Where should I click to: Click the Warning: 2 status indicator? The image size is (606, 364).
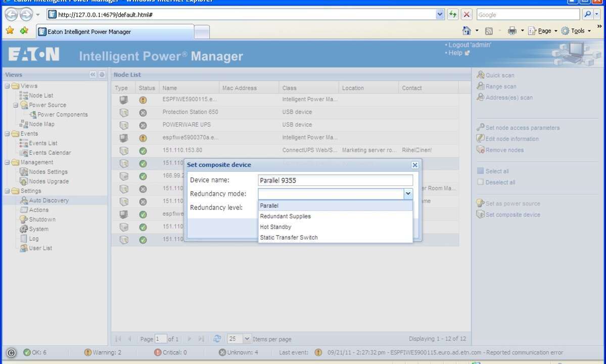[103, 352]
